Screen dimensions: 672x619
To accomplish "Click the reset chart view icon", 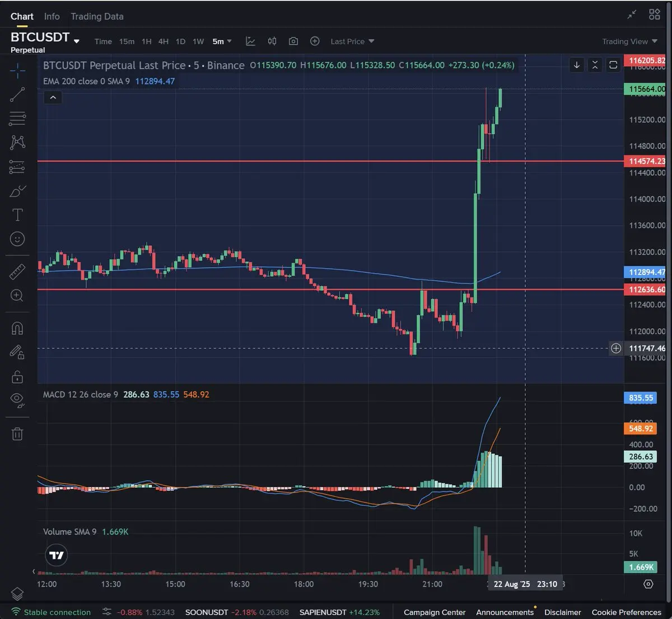I will click(x=613, y=65).
